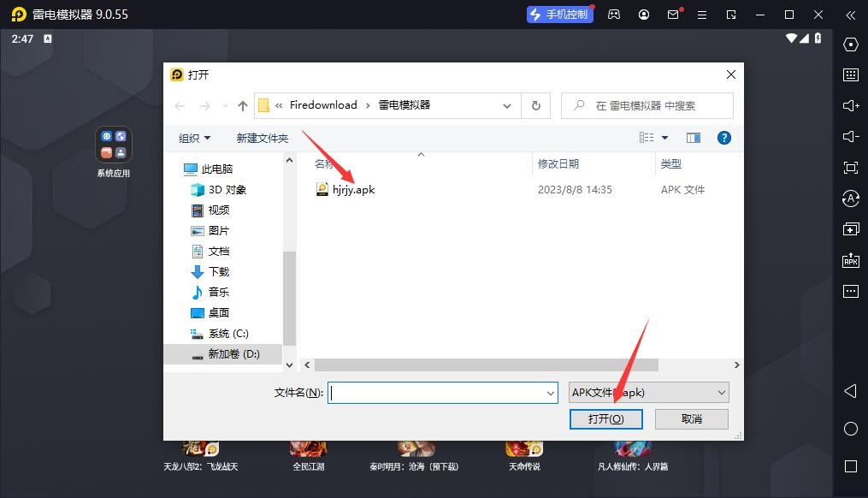Click the 手机控制 phone control button
The width and height of the screenshot is (868, 498).
tap(559, 14)
